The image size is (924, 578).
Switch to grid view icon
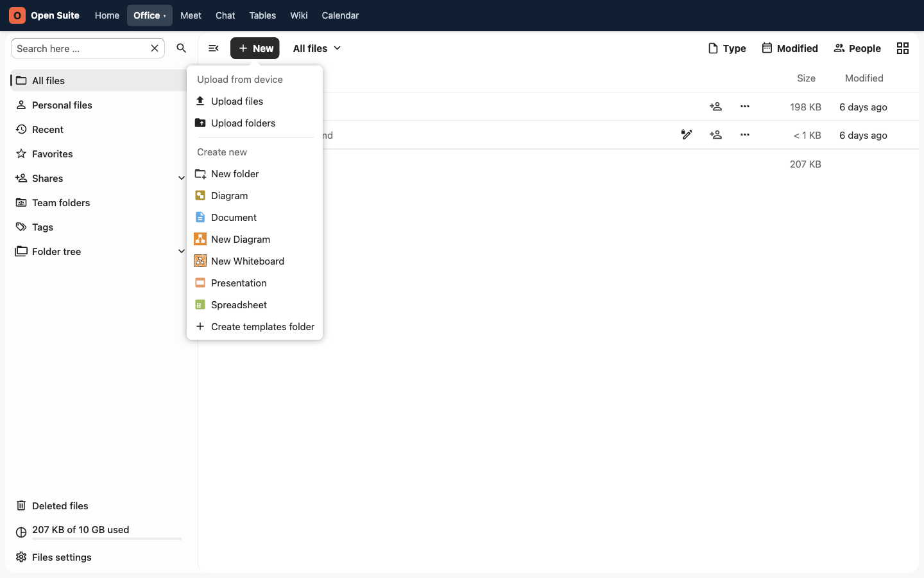[x=903, y=48]
